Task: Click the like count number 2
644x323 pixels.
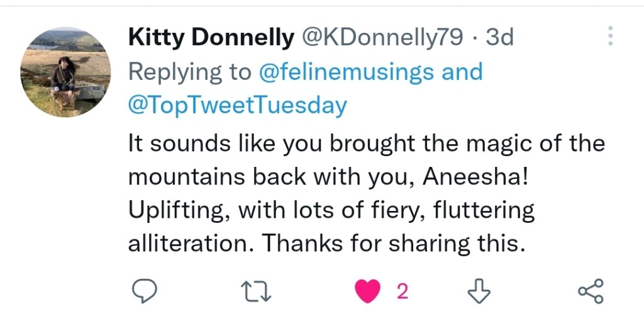Action: pos(402,291)
